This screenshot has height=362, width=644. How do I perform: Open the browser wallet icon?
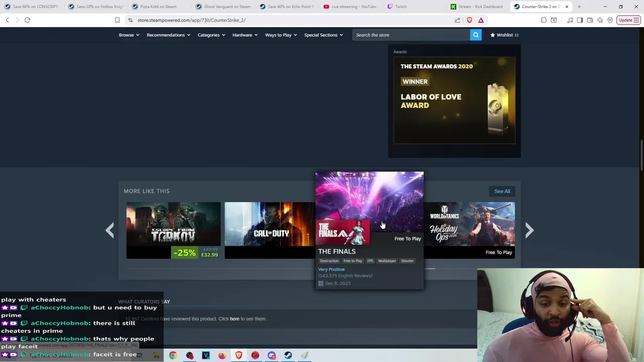coord(590,20)
